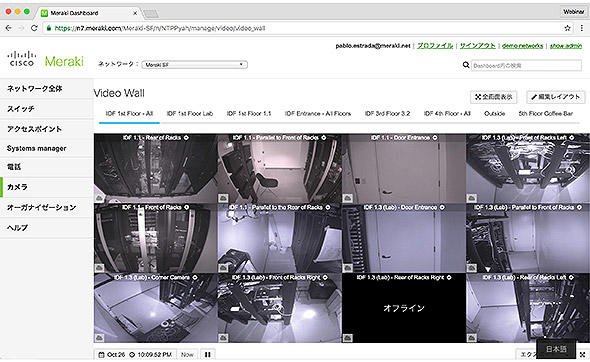Switch to IDF Entrance - All Floors tab

[x=318, y=114]
